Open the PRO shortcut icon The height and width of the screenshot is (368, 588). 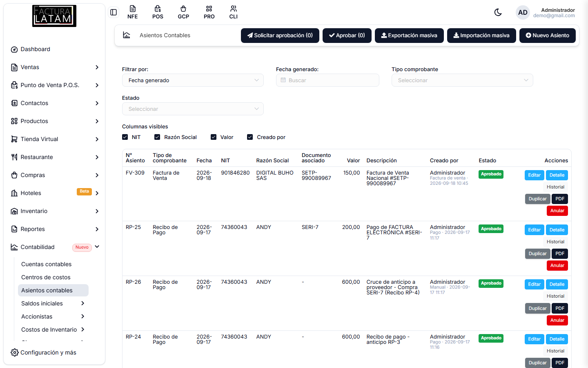point(209,12)
